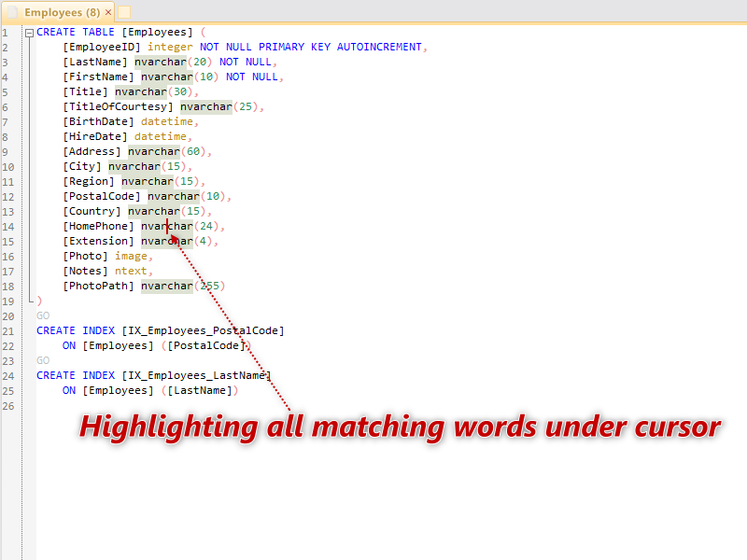Open a new blank editor tab

[x=124, y=12]
